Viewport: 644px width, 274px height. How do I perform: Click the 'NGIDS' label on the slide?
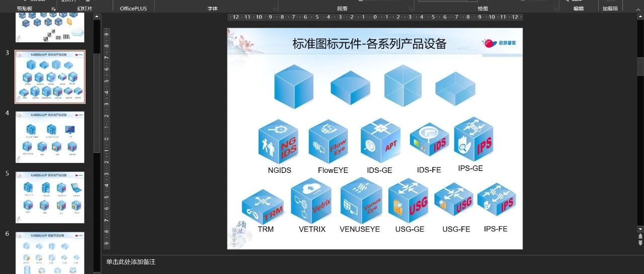coord(279,170)
